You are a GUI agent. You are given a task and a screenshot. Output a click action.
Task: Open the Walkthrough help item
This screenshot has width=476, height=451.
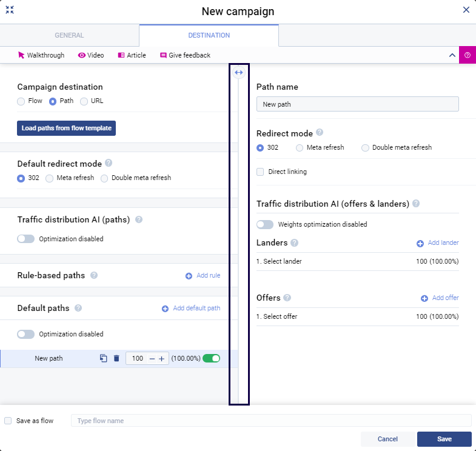click(41, 55)
